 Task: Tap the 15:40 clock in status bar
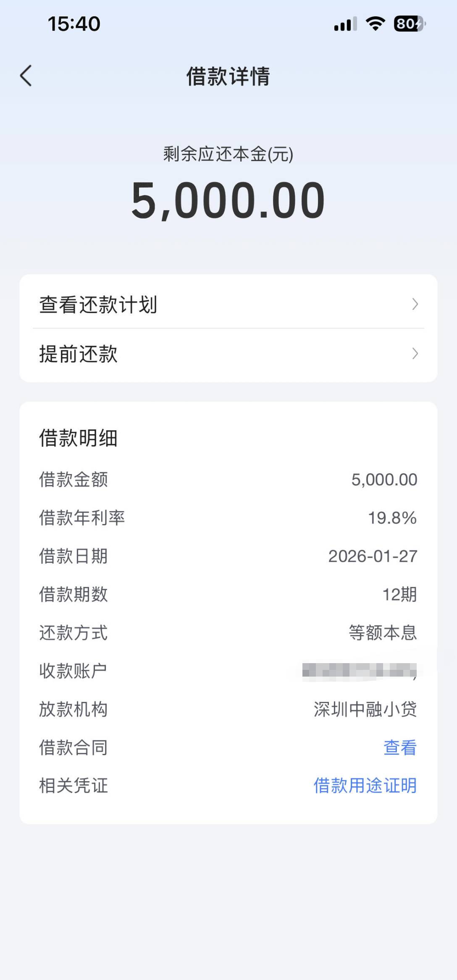tap(74, 24)
